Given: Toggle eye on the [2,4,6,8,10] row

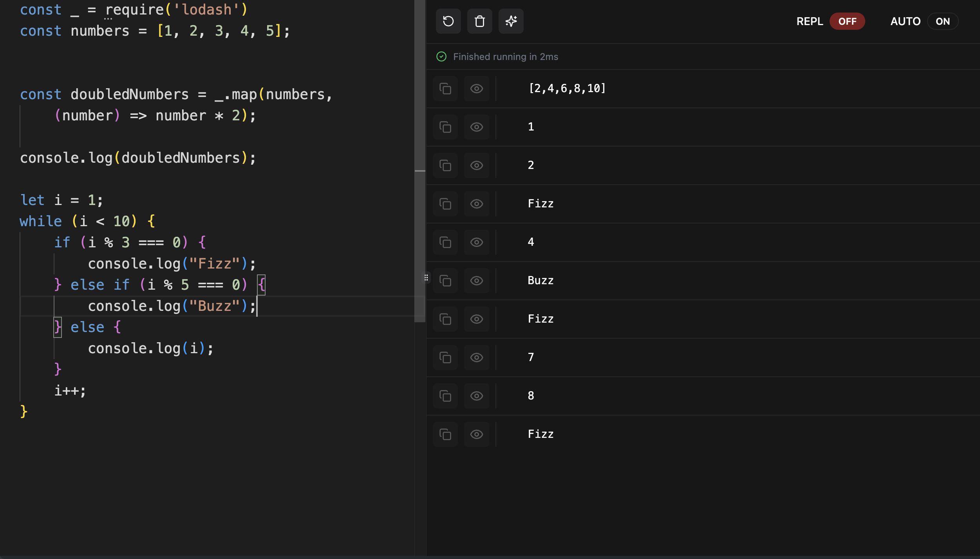Looking at the screenshot, I should pos(477,89).
